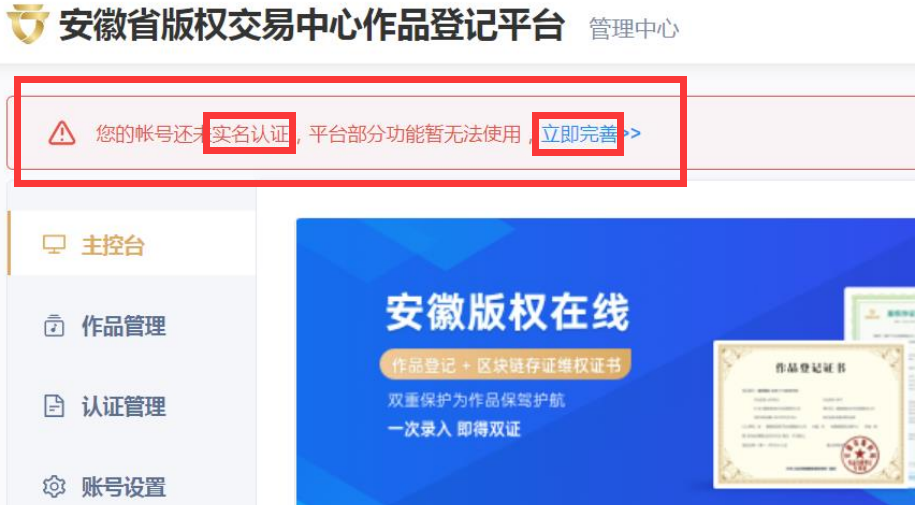The image size is (916, 506).
Task: Open the 作品管理 menu item
Action: click(x=132, y=326)
